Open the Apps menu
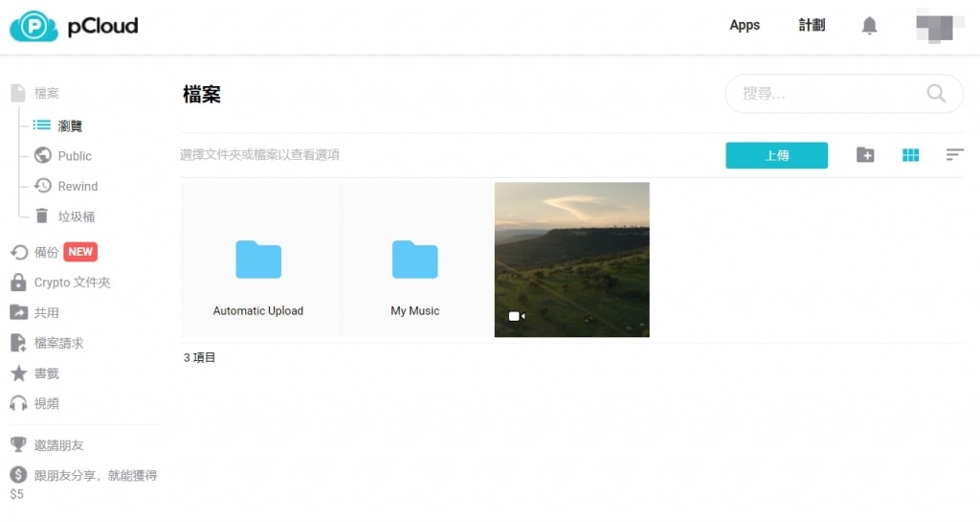The height and width of the screenshot is (522, 980). point(745,26)
